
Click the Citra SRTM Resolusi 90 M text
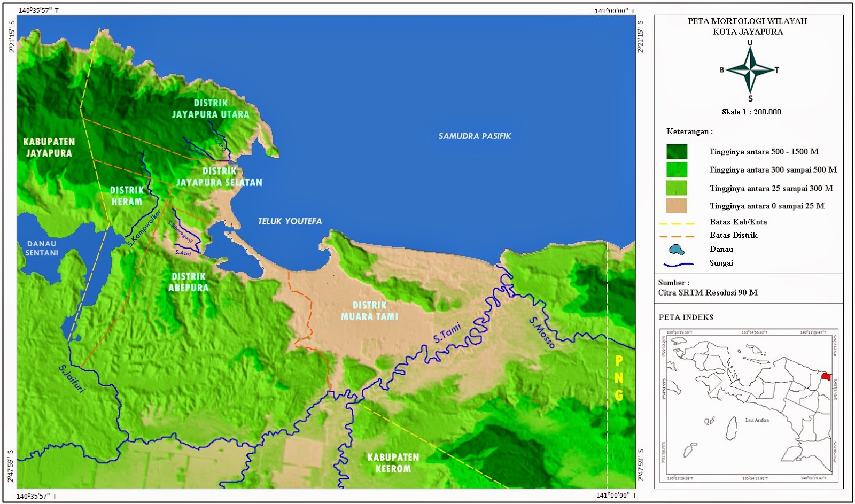pyautogui.click(x=708, y=292)
